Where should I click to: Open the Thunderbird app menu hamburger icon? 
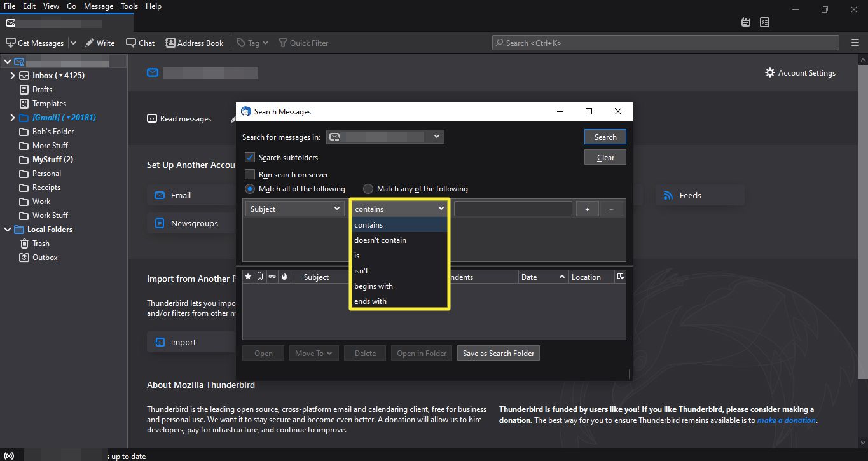tap(855, 43)
